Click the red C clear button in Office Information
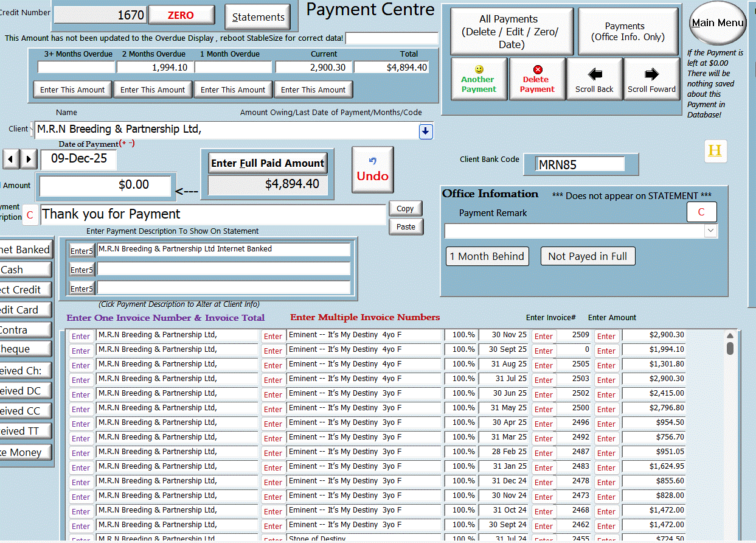This screenshot has width=756, height=543. (x=701, y=212)
